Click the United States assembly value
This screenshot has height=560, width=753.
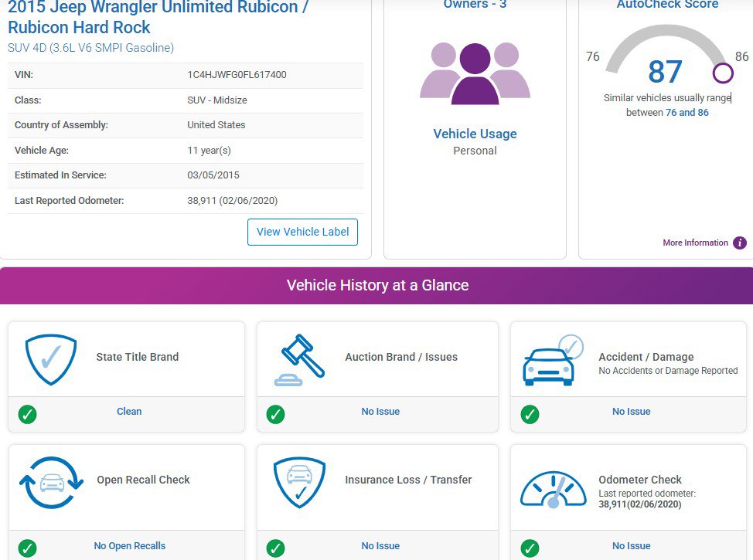(216, 125)
